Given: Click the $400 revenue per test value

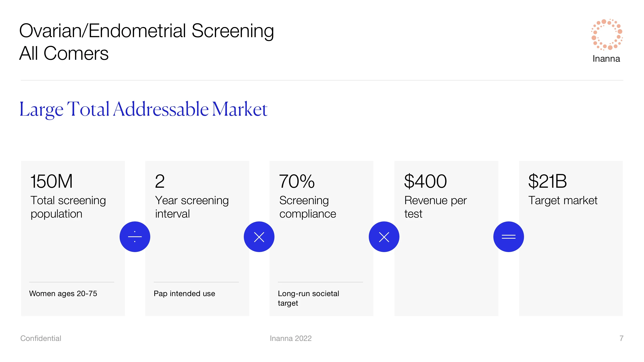Looking at the screenshot, I should pos(426,181).
